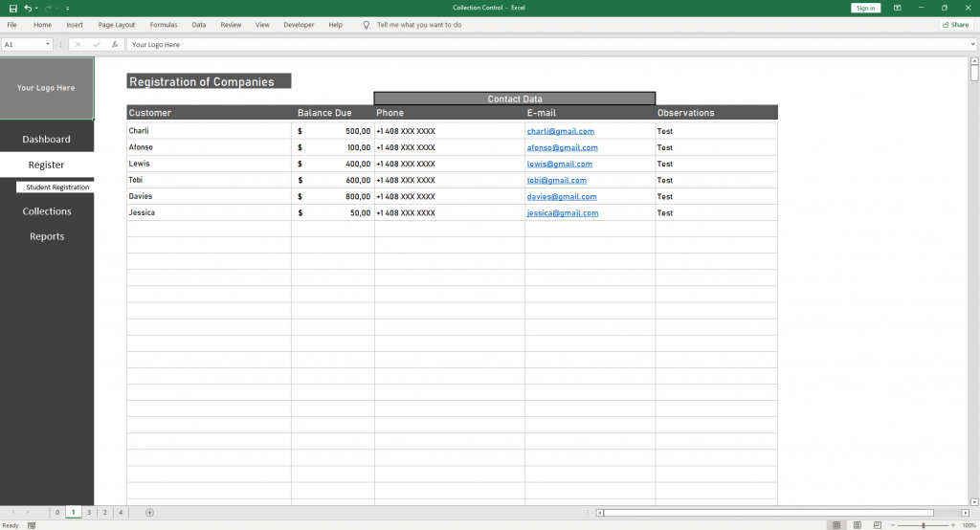
Task: Select the Contact Data header
Action: 514,99
